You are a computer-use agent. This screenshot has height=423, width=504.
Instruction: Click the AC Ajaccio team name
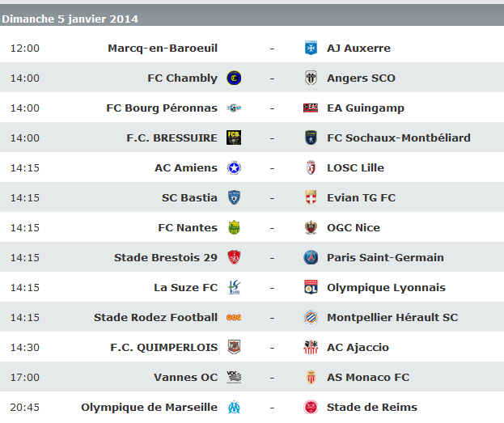coord(358,348)
